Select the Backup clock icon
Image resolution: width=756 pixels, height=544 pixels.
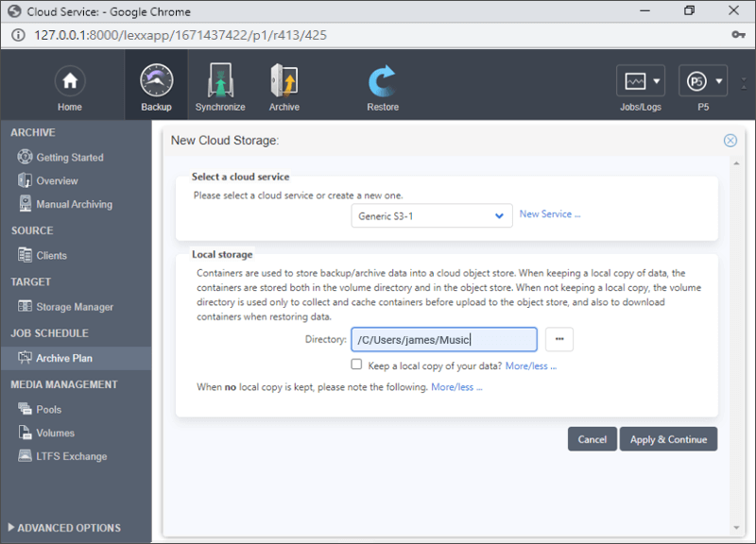click(x=156, y=80)
